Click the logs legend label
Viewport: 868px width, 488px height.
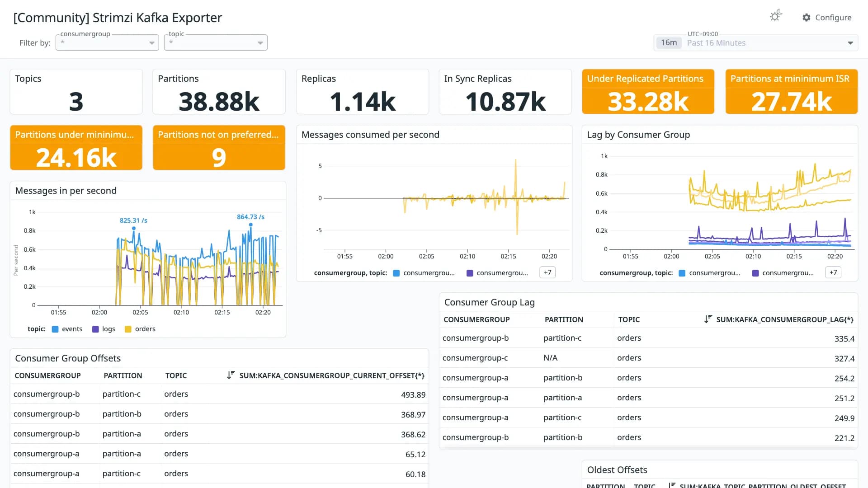(108, 329)
